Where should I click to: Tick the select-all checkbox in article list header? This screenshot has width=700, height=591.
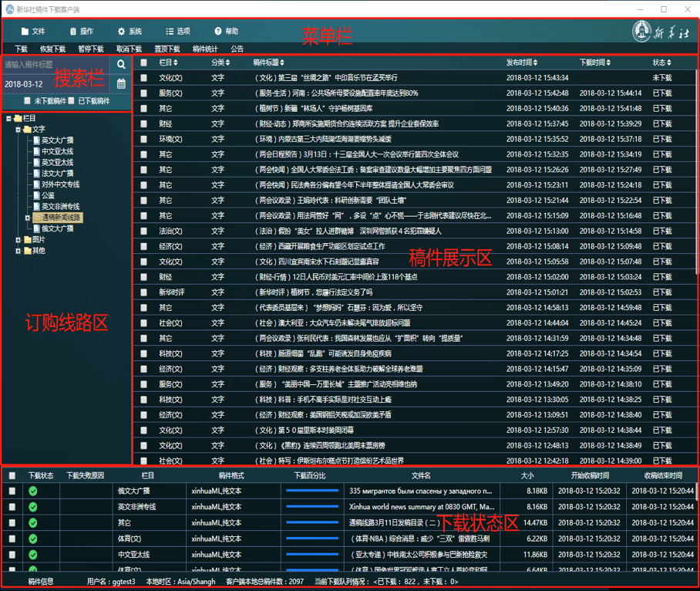click(x=143, y=62)
